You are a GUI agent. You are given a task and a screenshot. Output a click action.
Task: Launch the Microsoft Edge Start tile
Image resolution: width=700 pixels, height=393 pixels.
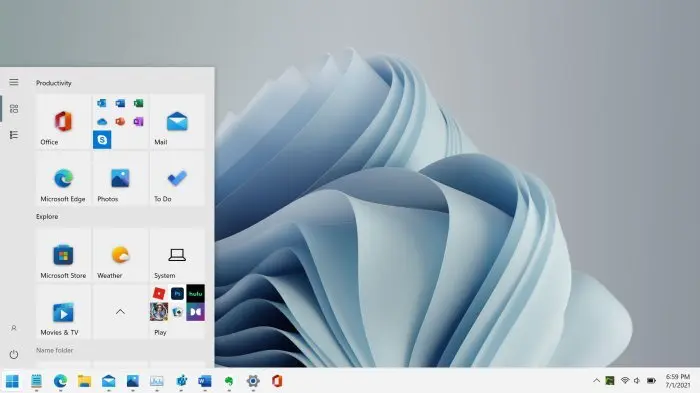point(63,178)
